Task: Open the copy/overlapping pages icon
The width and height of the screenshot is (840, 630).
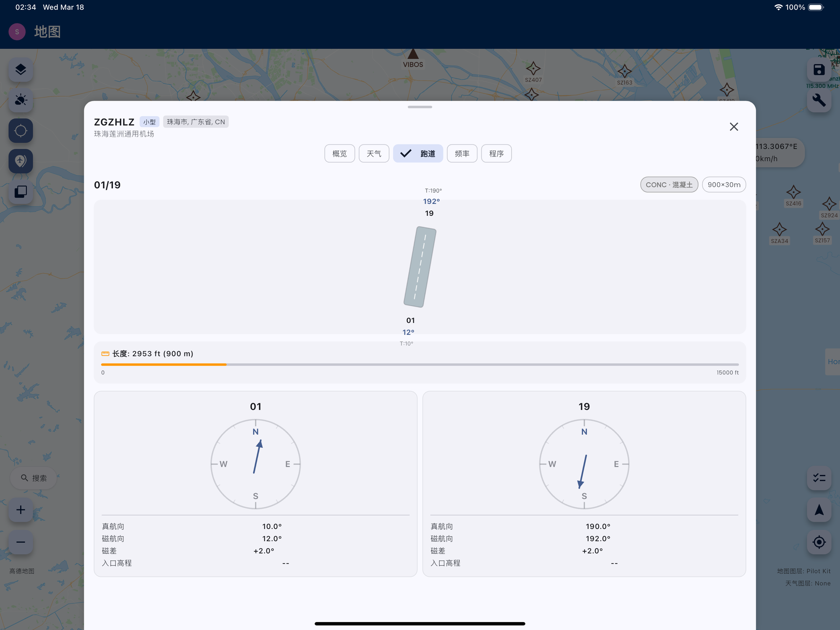Action: coord(21,192)
